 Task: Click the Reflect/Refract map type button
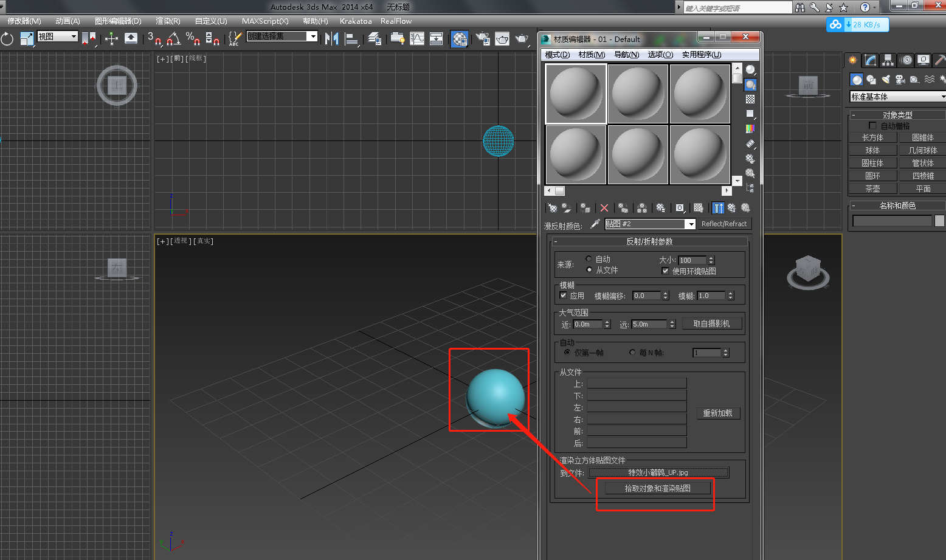coord(723,224)
